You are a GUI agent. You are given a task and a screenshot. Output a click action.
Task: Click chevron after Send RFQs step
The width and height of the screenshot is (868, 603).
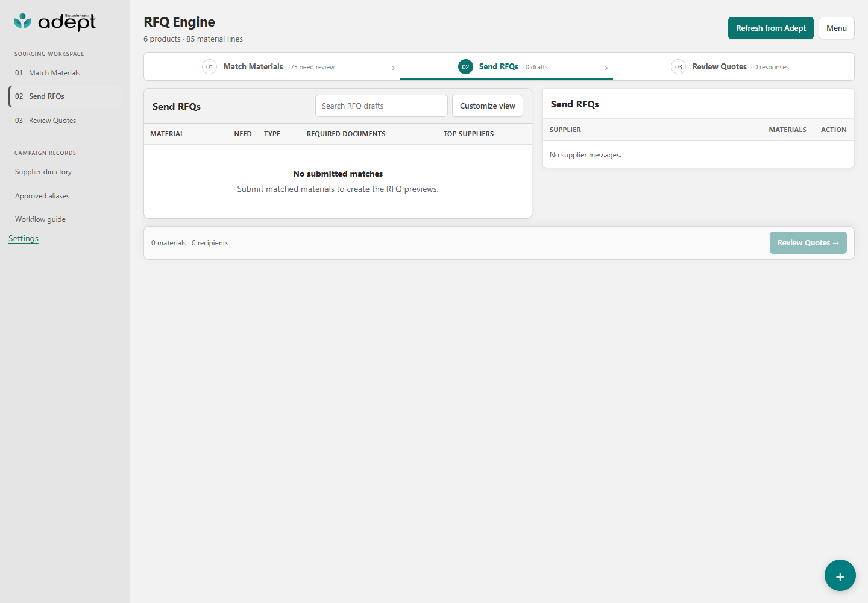606,68
